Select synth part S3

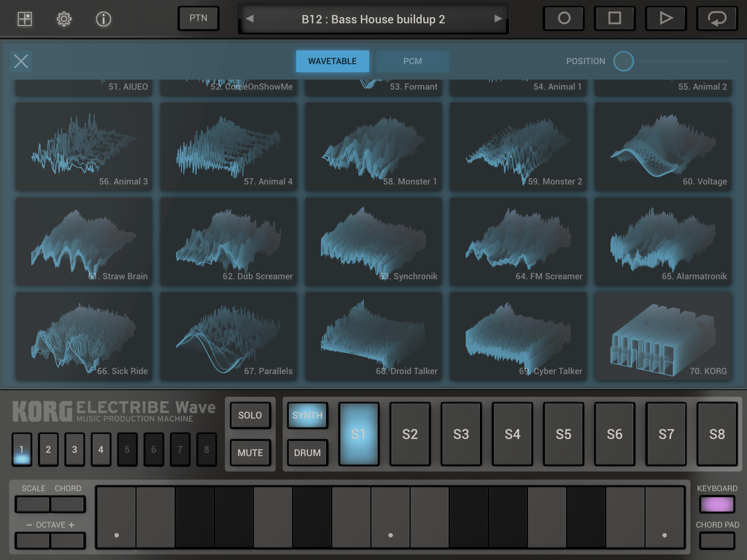click(x=461, y=434)
